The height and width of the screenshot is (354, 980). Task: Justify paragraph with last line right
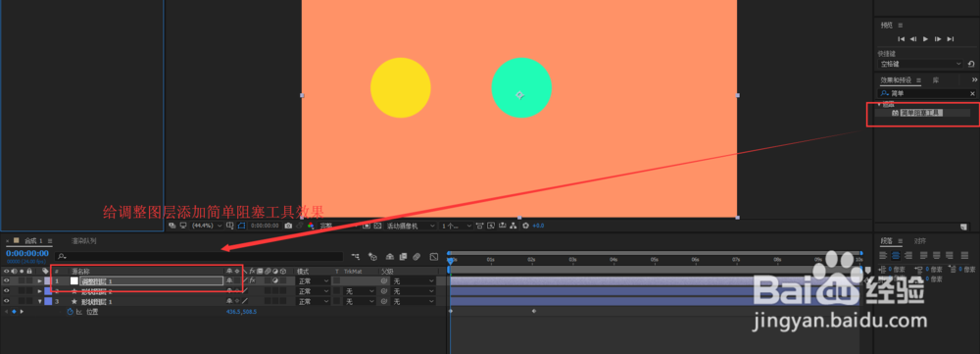coord(950,255)
